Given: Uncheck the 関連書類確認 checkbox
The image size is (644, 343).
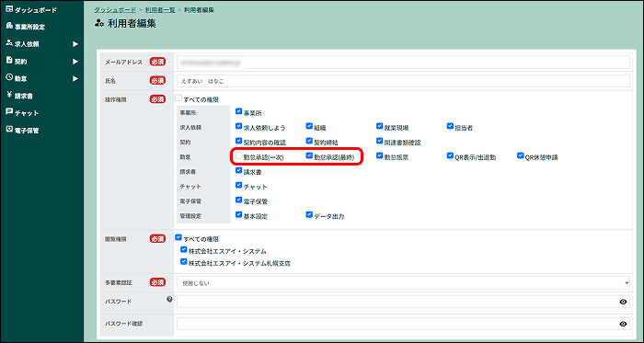Looking at the screenshot, I should pyautogui.click(x=379, y=141).
